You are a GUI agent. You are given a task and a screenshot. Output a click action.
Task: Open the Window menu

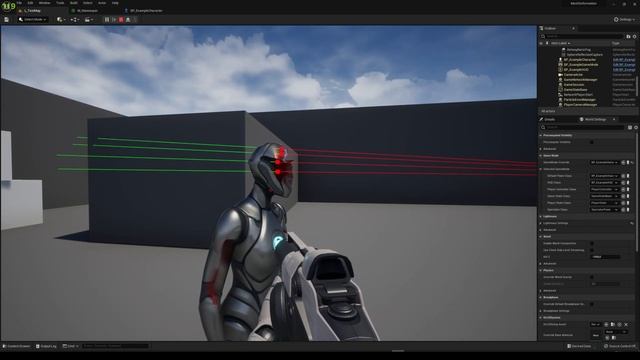click(x=44, y=3)
